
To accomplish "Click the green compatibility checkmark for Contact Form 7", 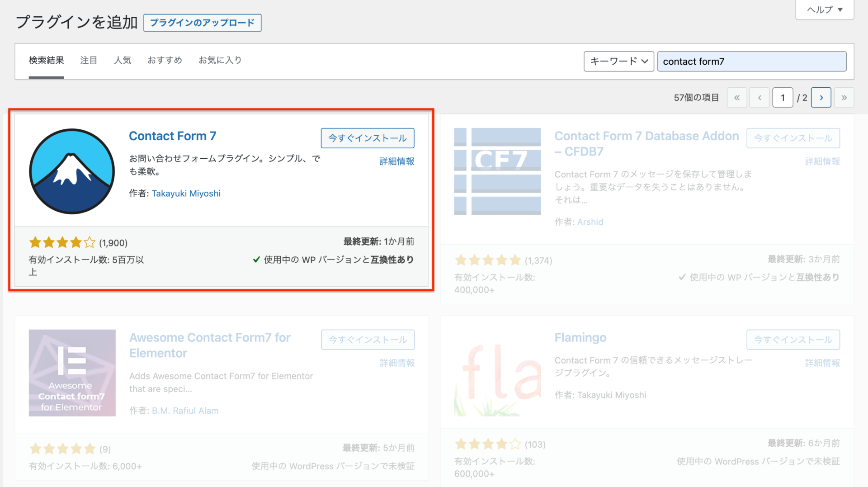I will (256, 260).
